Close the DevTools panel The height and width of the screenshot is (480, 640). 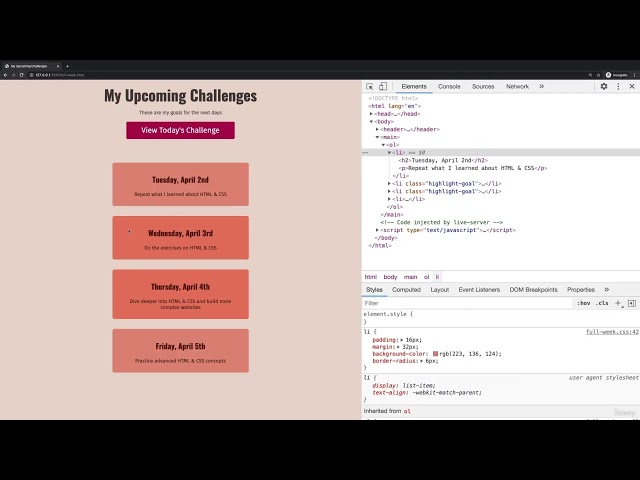pos(632,87)
